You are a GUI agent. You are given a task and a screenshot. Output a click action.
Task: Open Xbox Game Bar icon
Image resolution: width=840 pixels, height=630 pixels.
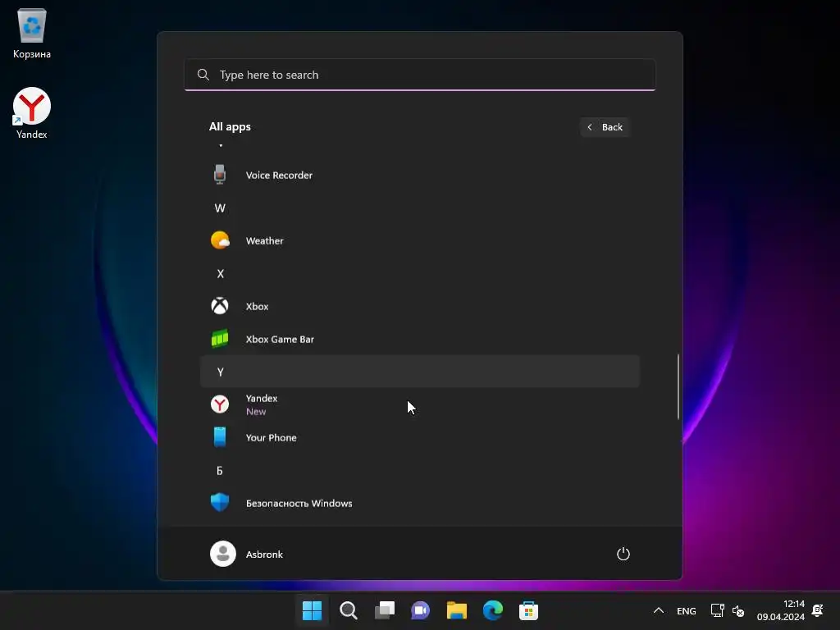pos(220,339)
